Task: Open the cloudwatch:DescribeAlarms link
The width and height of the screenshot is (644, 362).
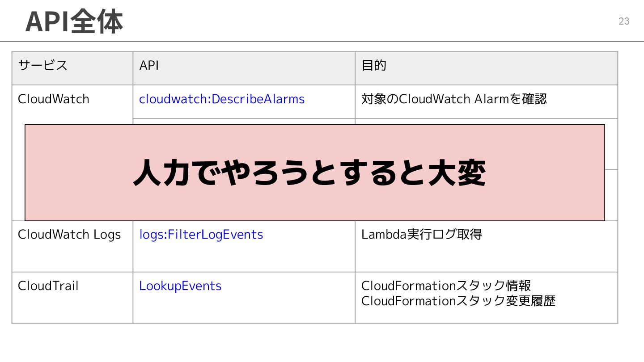Action: (x=222, y=99)
